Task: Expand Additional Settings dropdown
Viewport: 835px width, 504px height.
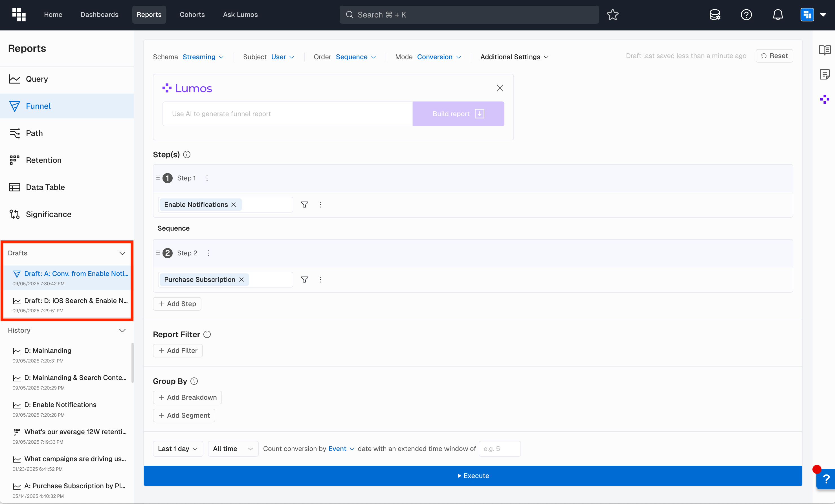Action: (514, 57)
